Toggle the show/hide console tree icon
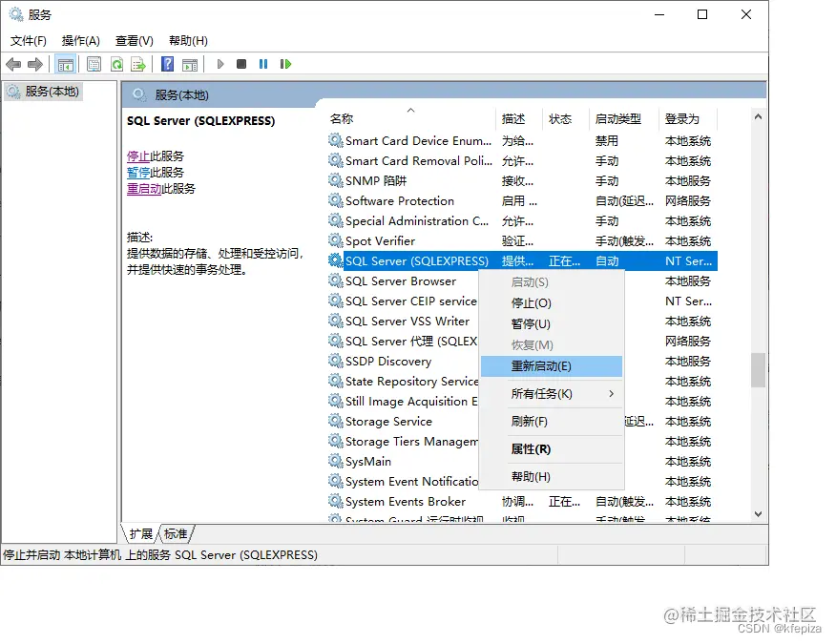Image resolution: width=836 pixels, height=644 pixels. point(66,65)
